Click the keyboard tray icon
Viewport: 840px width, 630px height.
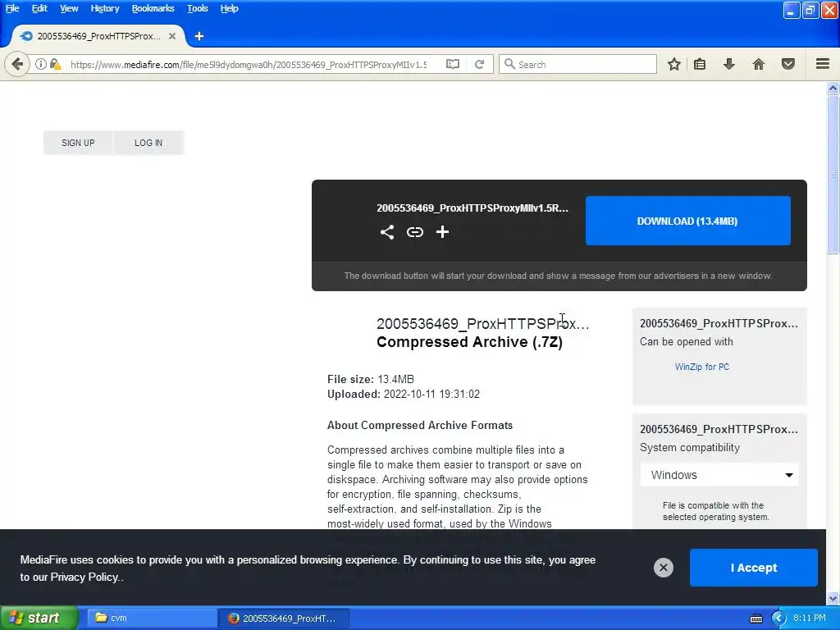756,619
